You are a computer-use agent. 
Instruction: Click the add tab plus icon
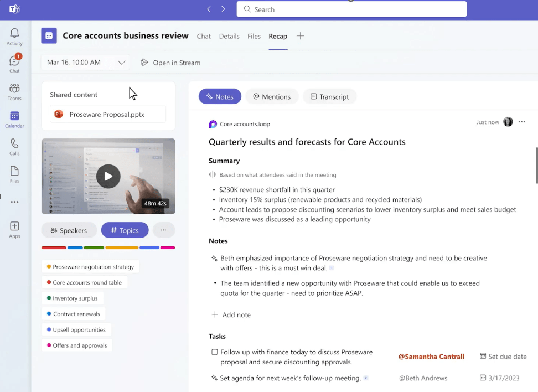(x=301, y=36)
